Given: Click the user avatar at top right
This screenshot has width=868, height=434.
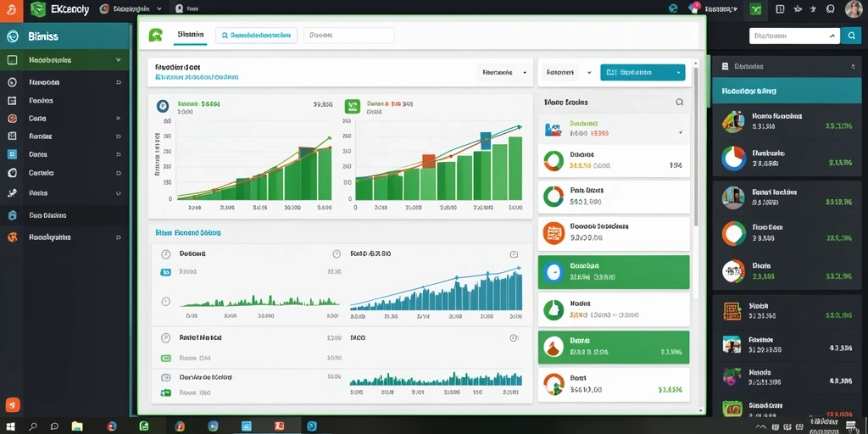Looking at the screenshot, I should tap(855, 9).
